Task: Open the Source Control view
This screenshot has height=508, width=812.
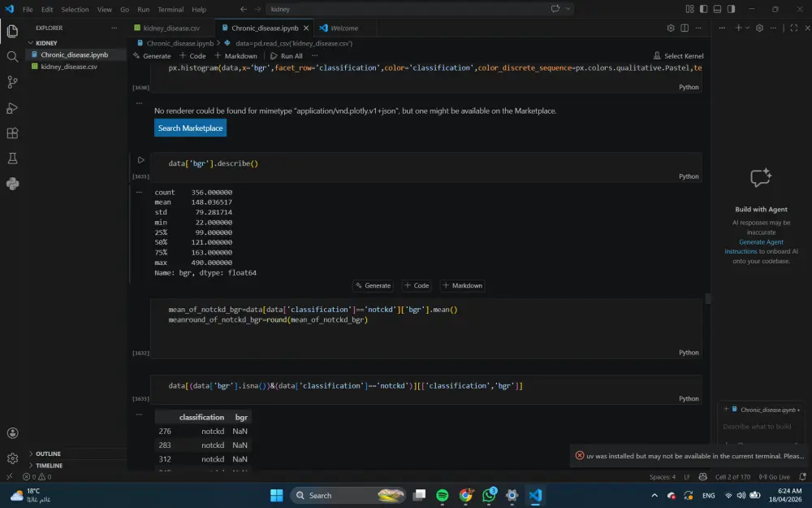Action: (11, 83)
